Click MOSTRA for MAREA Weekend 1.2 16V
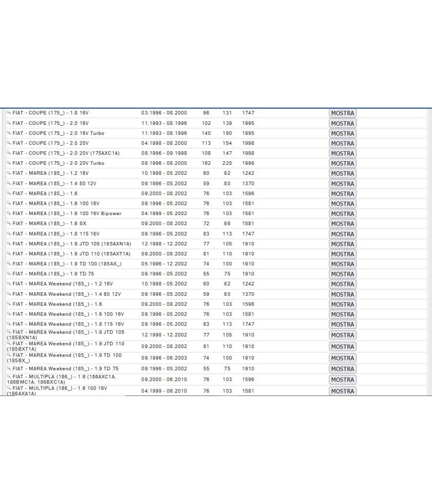The height and width of the screenshot is (504, 432). [343, 284]
